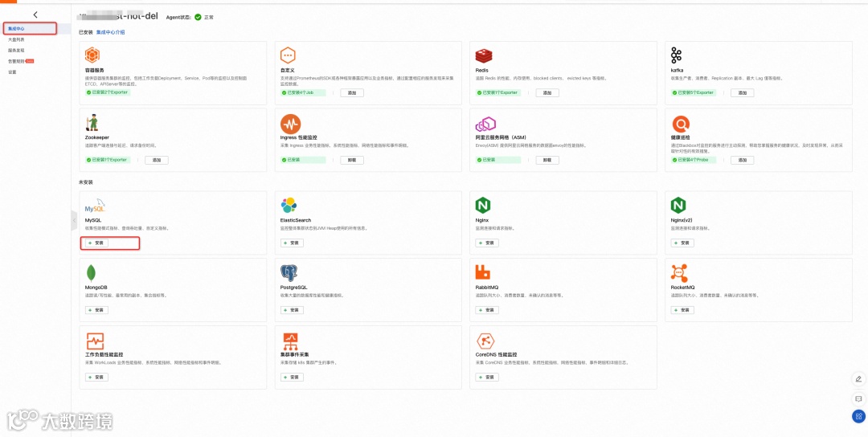Install the Nginx(v2) integration
Screen dimensions: 868x437
(x=682, y=243)
